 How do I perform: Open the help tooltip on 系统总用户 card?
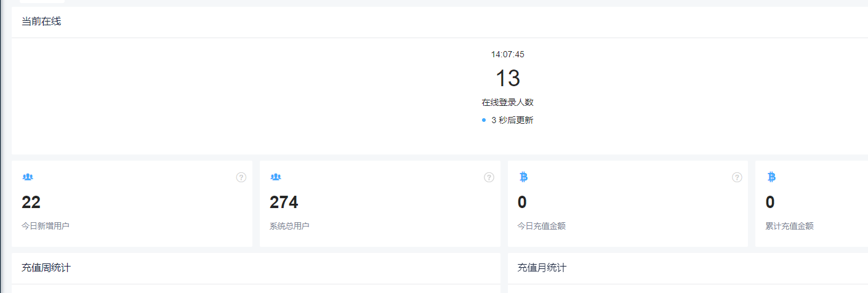(489, 177)
